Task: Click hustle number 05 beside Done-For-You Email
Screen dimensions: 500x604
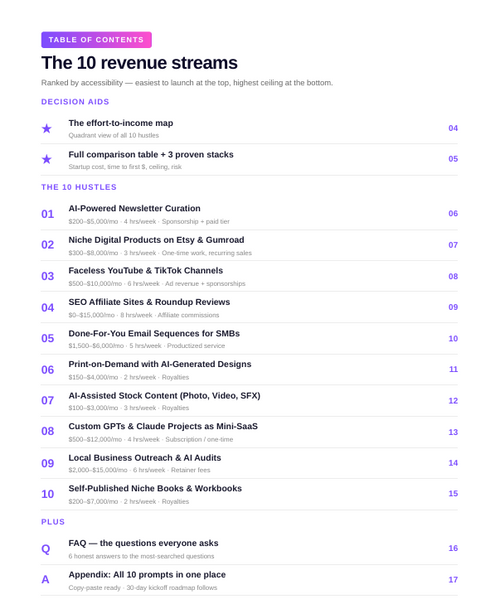Action: (x=47, y=338)
